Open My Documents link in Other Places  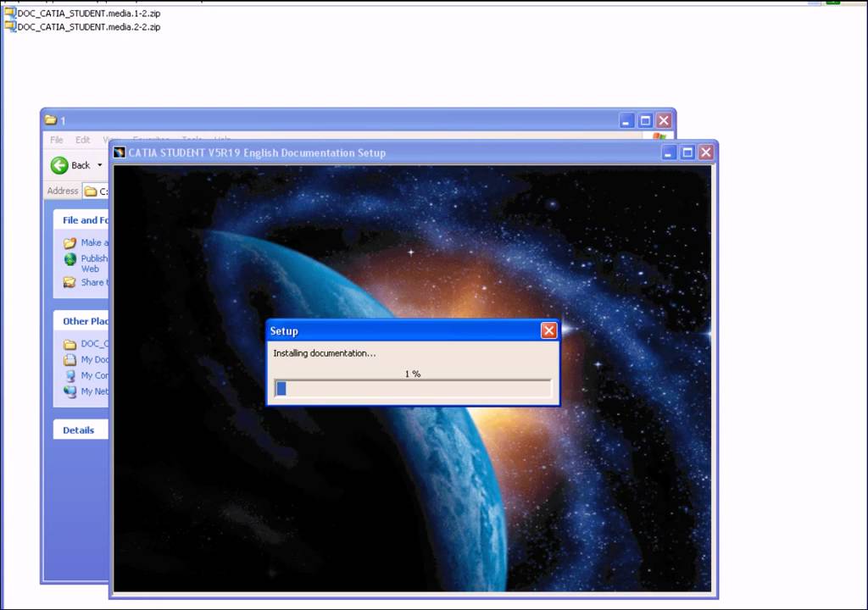(x=95, y=360)
